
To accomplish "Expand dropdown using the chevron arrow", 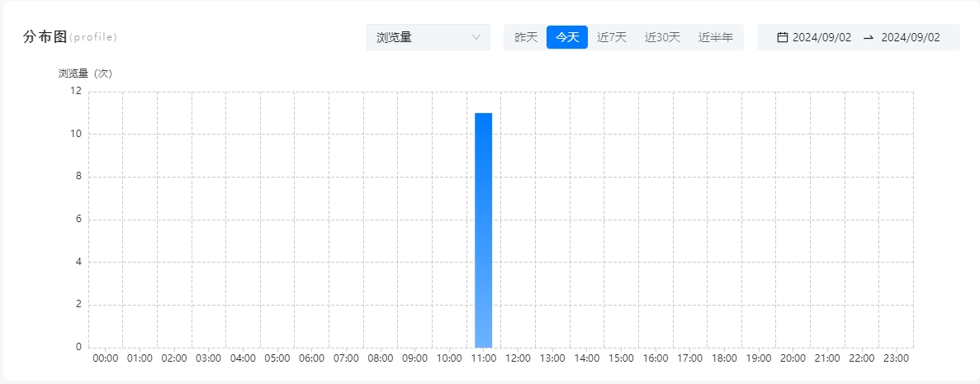I will [x=476, y=37].
